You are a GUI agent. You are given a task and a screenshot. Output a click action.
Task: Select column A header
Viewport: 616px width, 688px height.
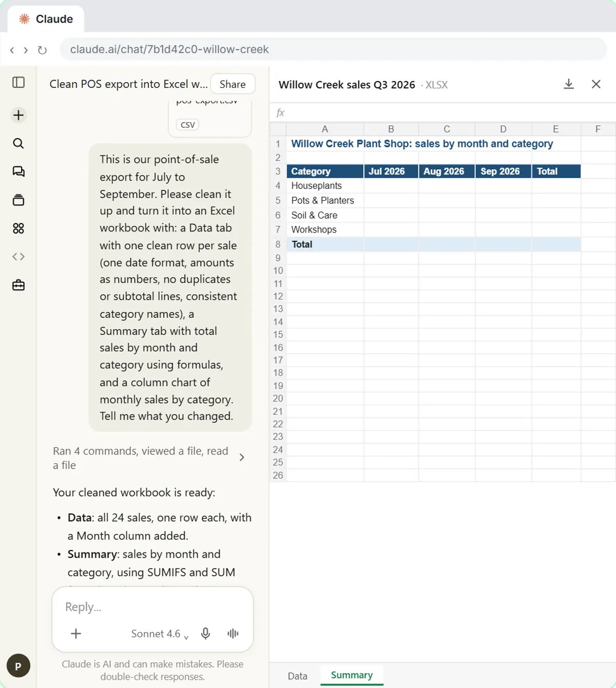tap(325, 129)
